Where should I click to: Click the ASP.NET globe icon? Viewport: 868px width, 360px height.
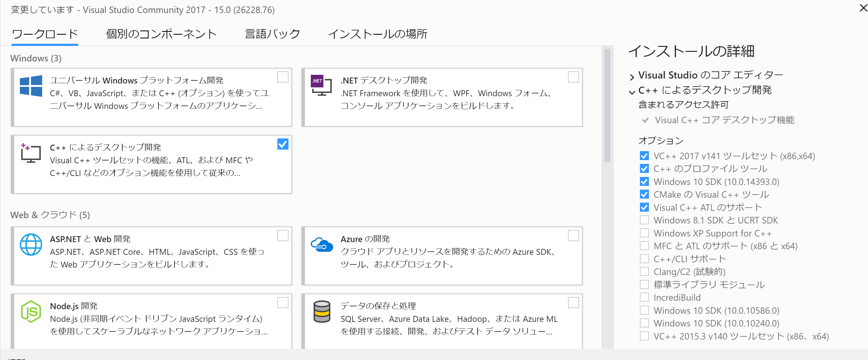pyautogui.click(x=31, y=245)
